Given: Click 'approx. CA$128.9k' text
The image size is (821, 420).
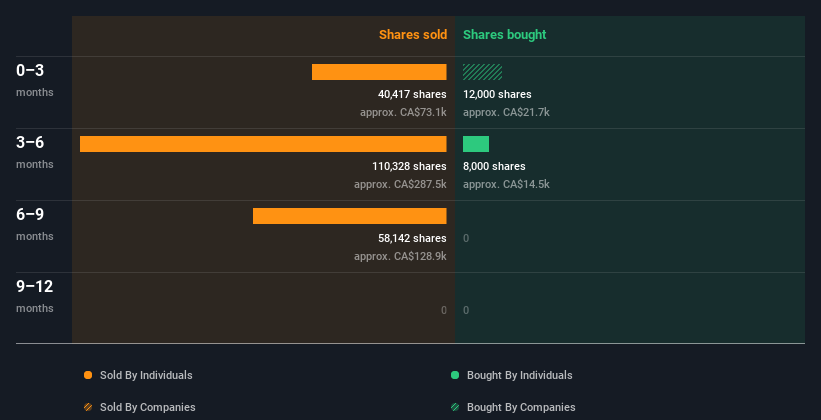Looking at the screenshot, I should 400,256.
